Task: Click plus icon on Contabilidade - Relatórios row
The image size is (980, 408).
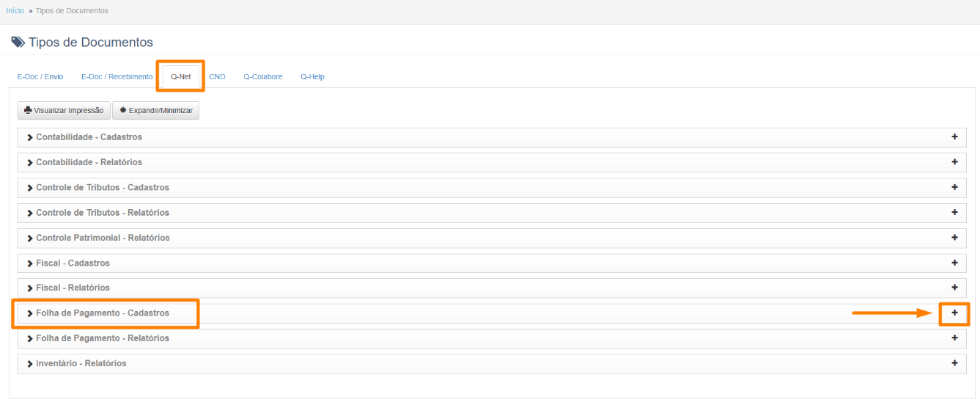Action: pyautogui.click(x=954, y=162)
